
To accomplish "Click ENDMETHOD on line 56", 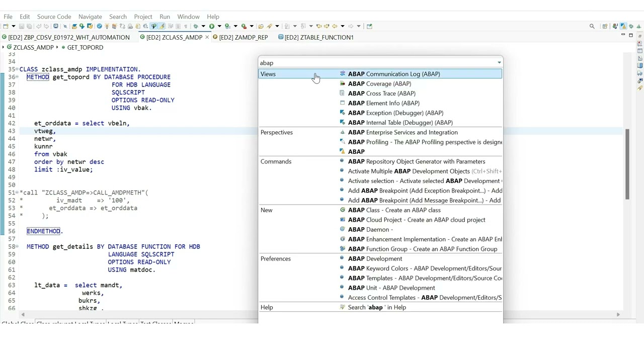I will pos(44,231).
